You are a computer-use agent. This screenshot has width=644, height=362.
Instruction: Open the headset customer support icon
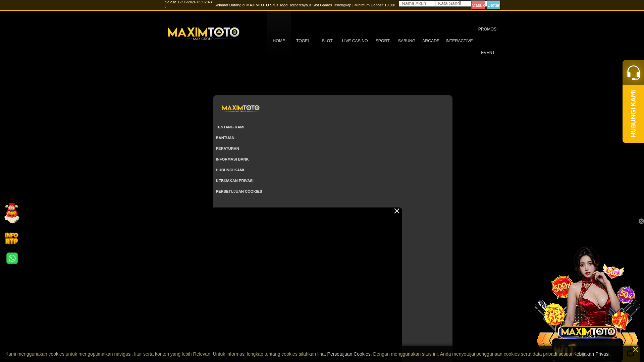(x=633, y=72)
